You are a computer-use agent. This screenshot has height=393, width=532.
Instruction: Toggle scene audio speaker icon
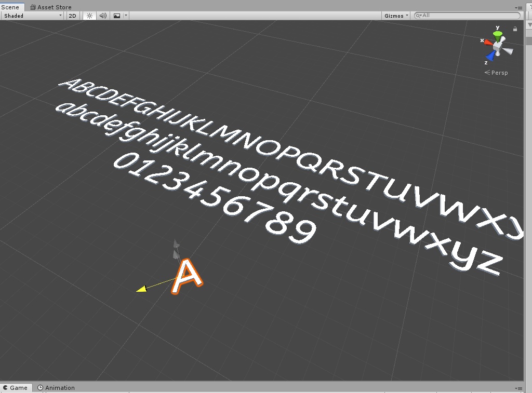pyautogui.click(x=103, y=16)
